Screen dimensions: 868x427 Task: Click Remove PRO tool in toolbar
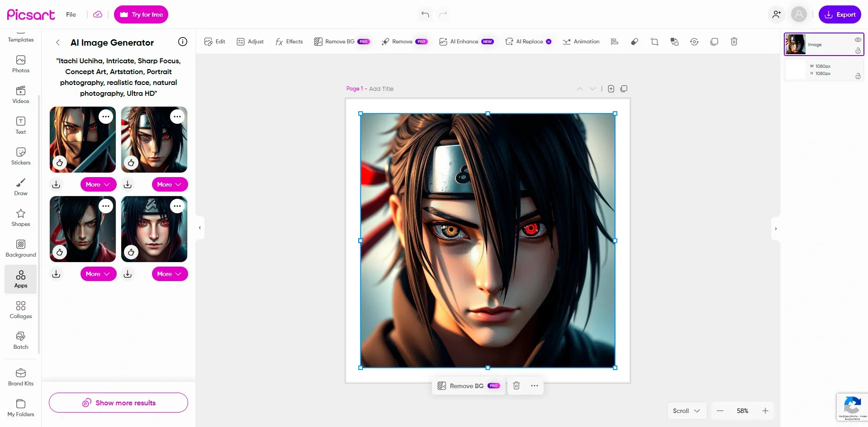[x=404, y=42]
